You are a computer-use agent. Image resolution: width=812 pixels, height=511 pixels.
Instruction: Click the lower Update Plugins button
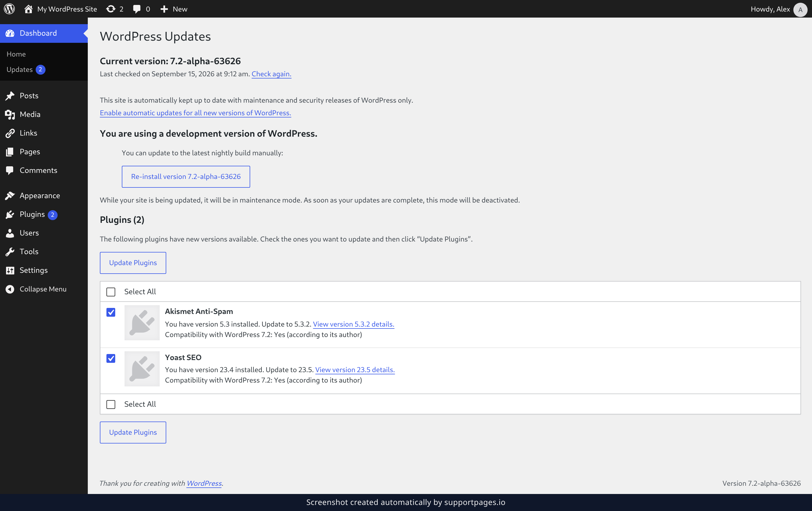(133, 433)
